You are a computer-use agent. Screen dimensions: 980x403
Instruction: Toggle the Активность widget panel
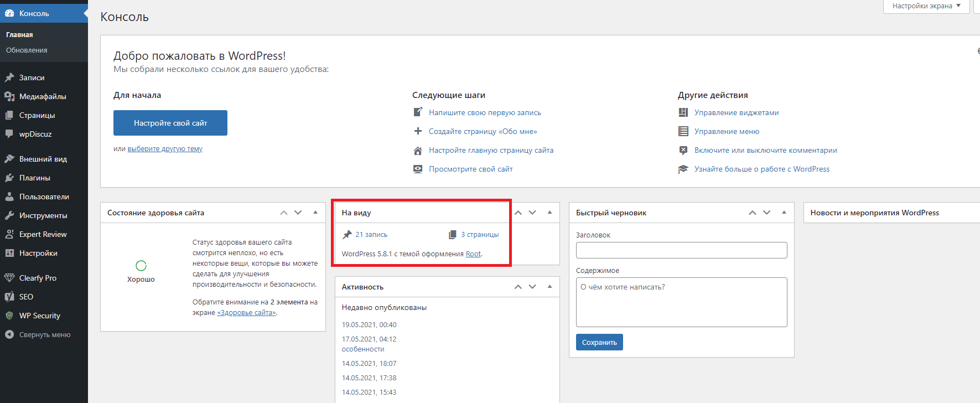(x=549, y=287)
